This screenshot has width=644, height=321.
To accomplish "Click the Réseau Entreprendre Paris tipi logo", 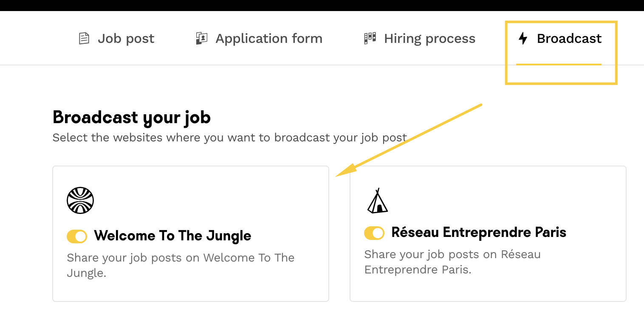I will coord(377,201).
